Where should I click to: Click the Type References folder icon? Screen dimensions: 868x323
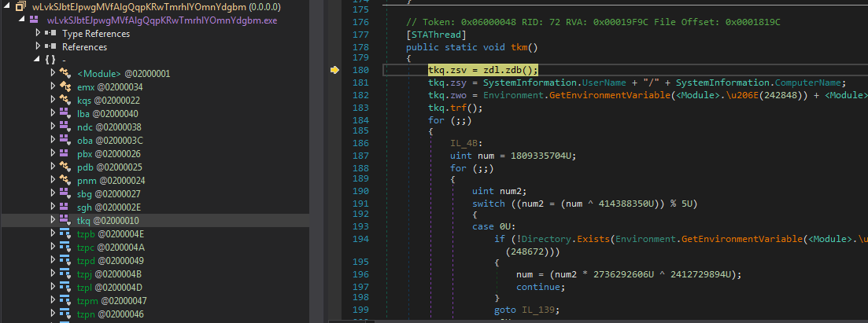click(50, 33)
